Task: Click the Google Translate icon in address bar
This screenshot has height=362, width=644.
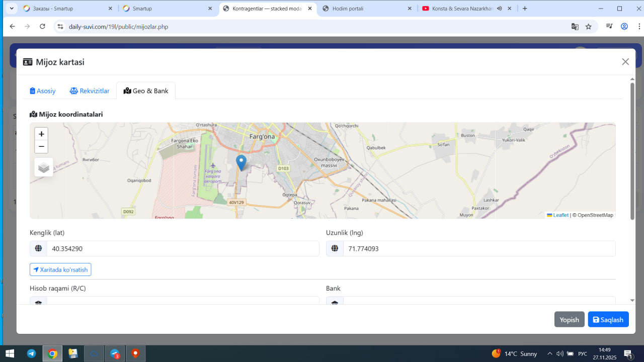Action: point(575,27)
